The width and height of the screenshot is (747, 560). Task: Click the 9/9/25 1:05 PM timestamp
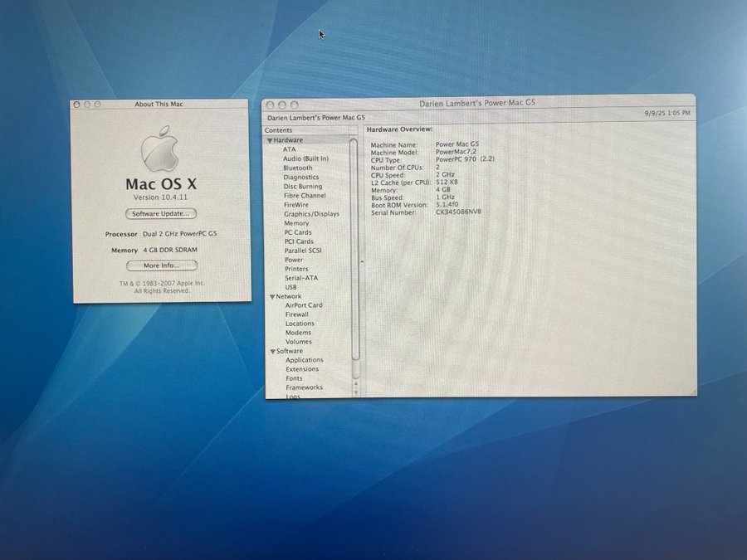pos(667,114)
